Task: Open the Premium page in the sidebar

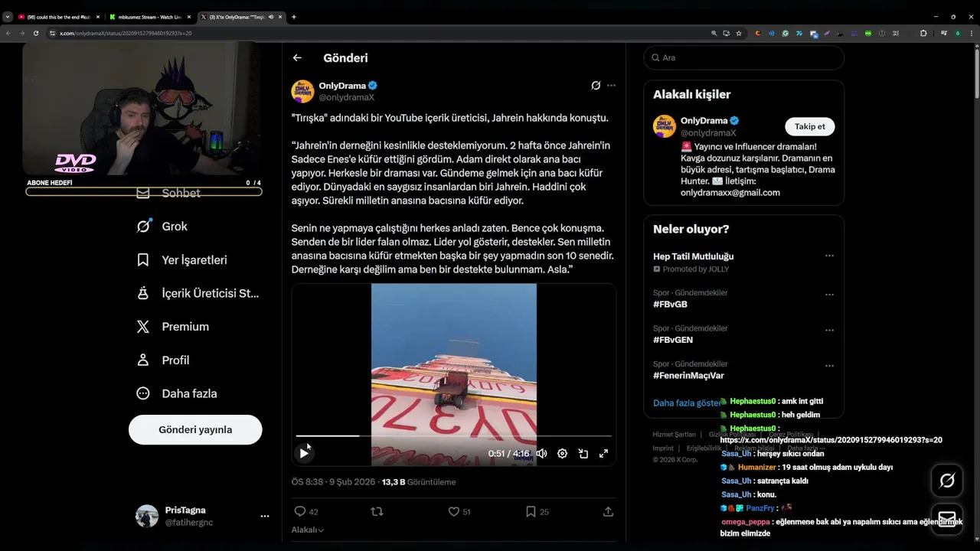Action: click(x=172, y=327)
